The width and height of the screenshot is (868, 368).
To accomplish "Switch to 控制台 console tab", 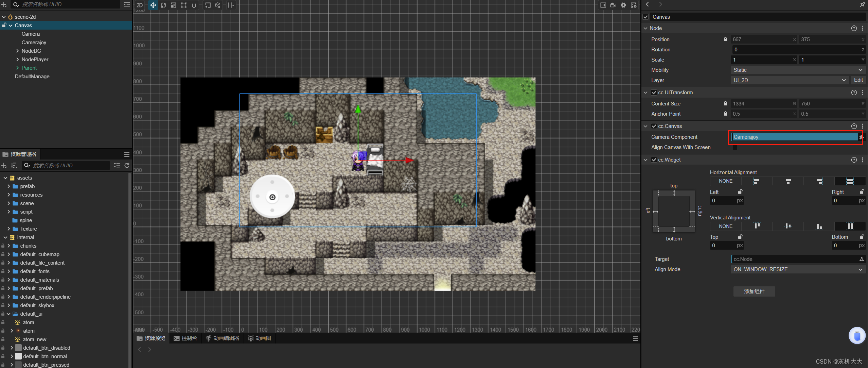I will (x=185, y=338).
